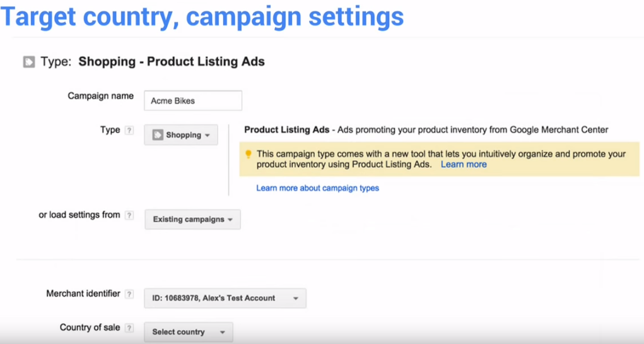Click the Product Listing Ads bold description text
This screenshot has width=644, height=344.
coord(287,130)
